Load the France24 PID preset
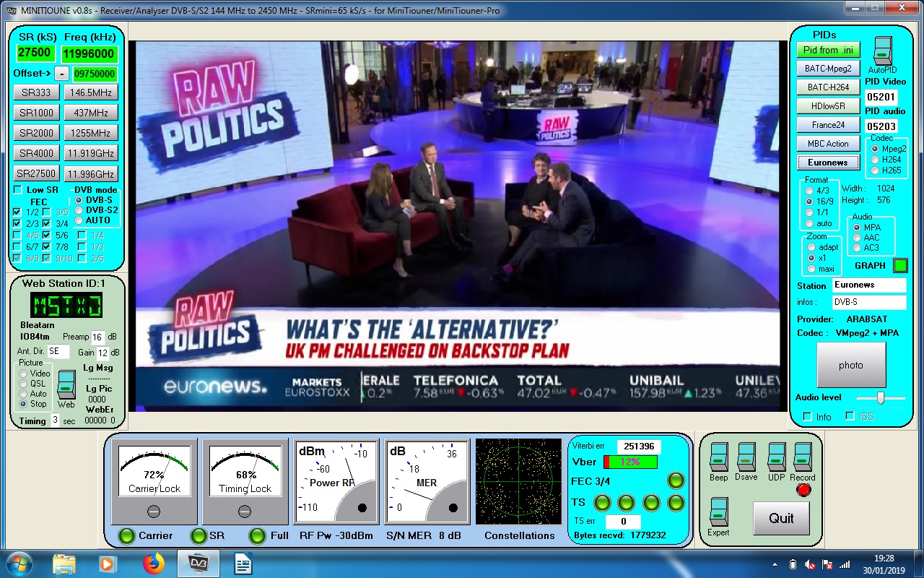Screen dimensions: 924x578 829,125
